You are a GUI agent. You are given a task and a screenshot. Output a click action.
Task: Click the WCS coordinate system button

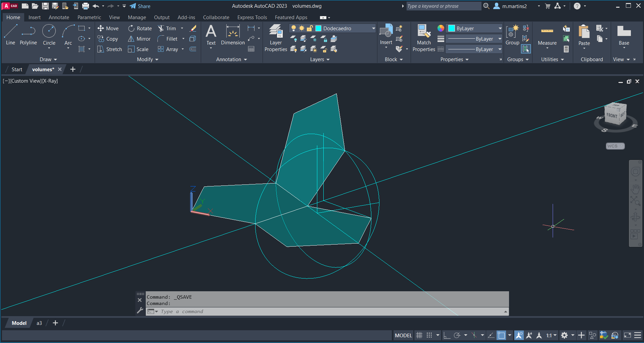point(614,146)
